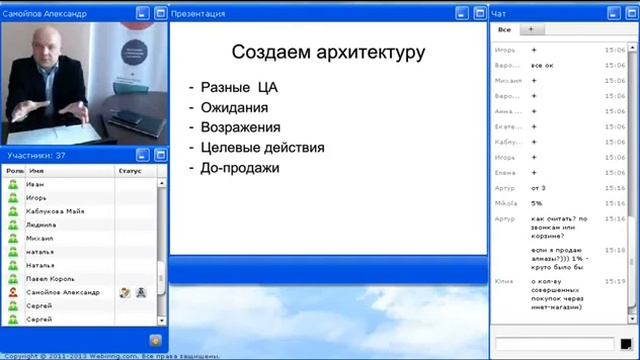640x360 pixels.
Task: Minimize the Презентация panel
Action: pos(462,13)
